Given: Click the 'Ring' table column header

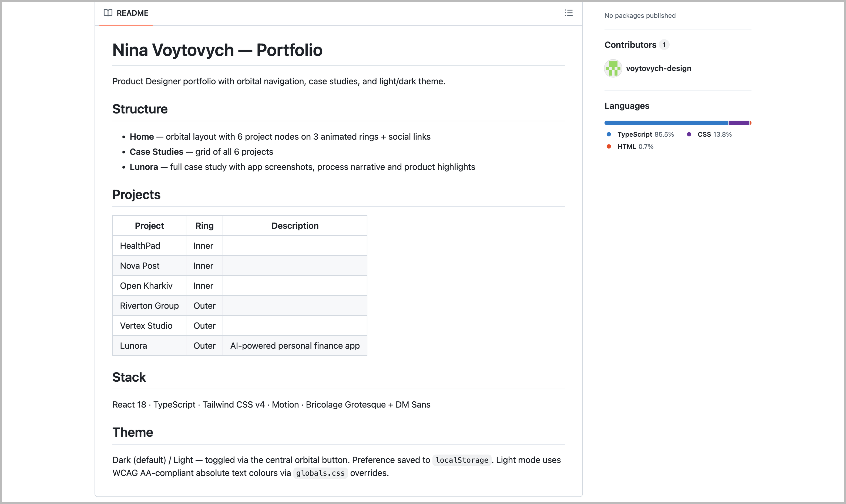Looking at the screenshot, I should [204, 226].
